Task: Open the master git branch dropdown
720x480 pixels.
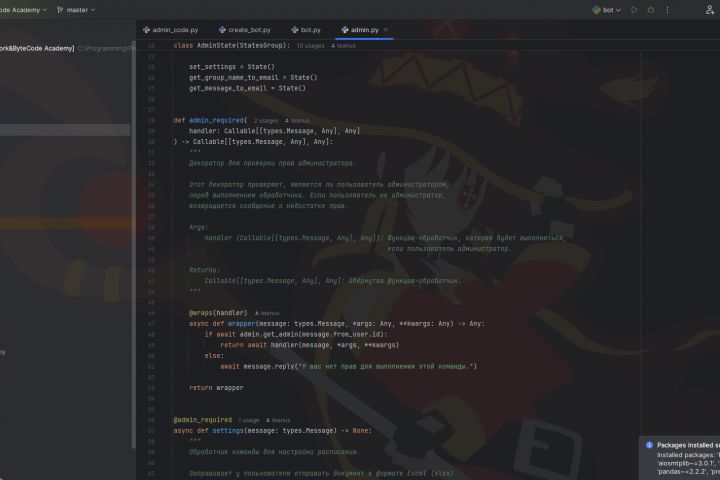Action: tap(76, 10)
